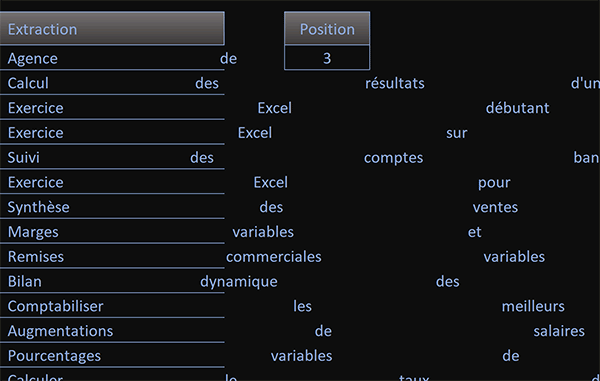This screenshot has height=381, width=600.
Task: Click the Marges cell
Action: 112,232
